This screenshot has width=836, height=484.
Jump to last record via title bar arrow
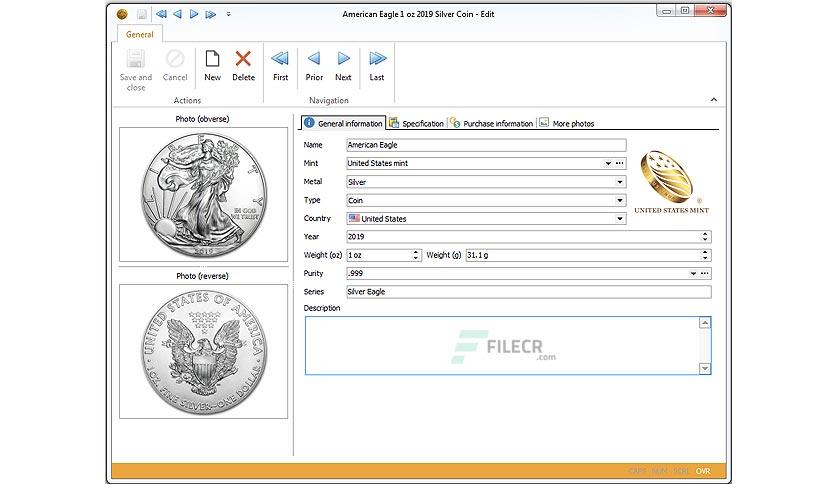point(211,14)
